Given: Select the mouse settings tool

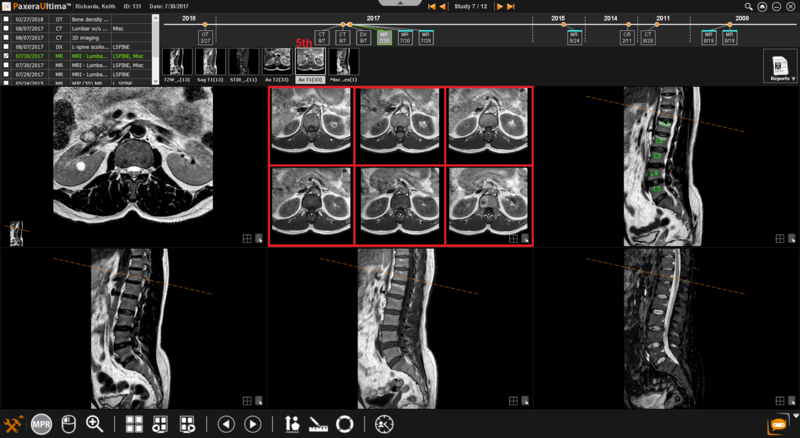Looking at the screenshot, I should (68, 424).
